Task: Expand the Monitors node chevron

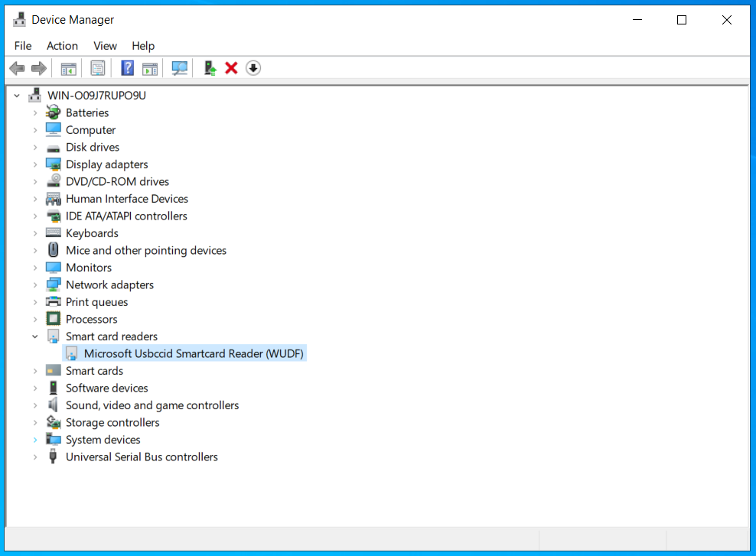Action: [34, 268]
